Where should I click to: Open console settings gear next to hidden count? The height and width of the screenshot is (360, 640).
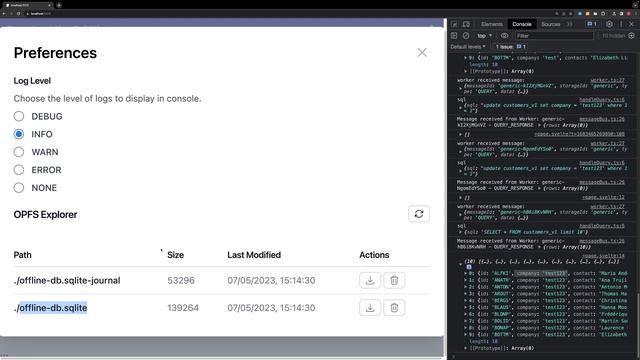631,36
